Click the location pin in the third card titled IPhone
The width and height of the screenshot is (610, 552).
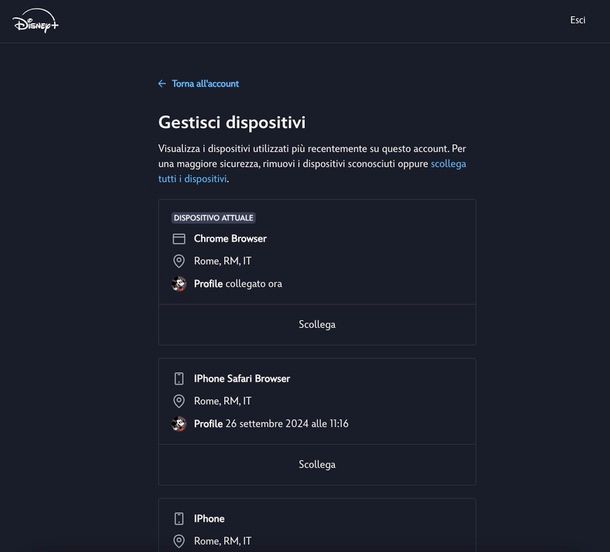[179, 541]
